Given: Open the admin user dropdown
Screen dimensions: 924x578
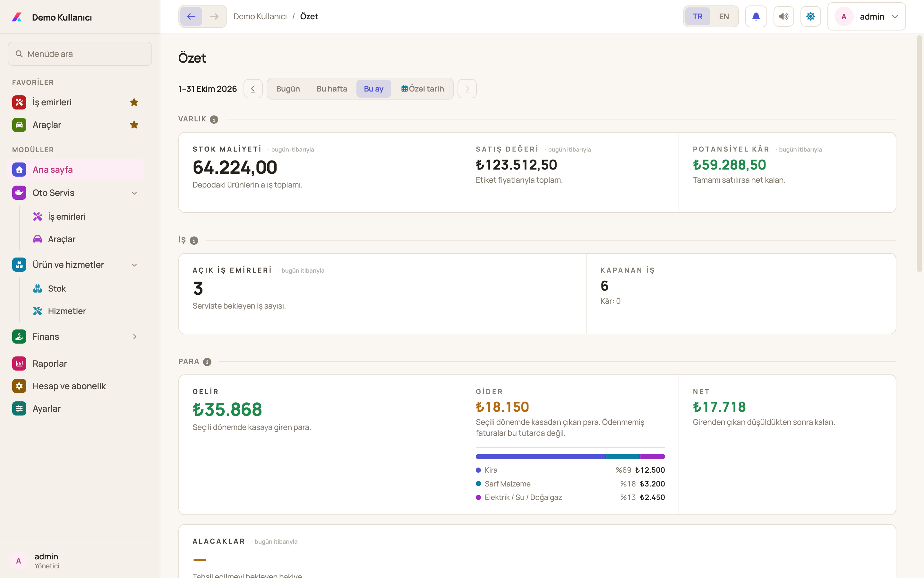Looking at the screenshot, I should click(x=866, y=16).
